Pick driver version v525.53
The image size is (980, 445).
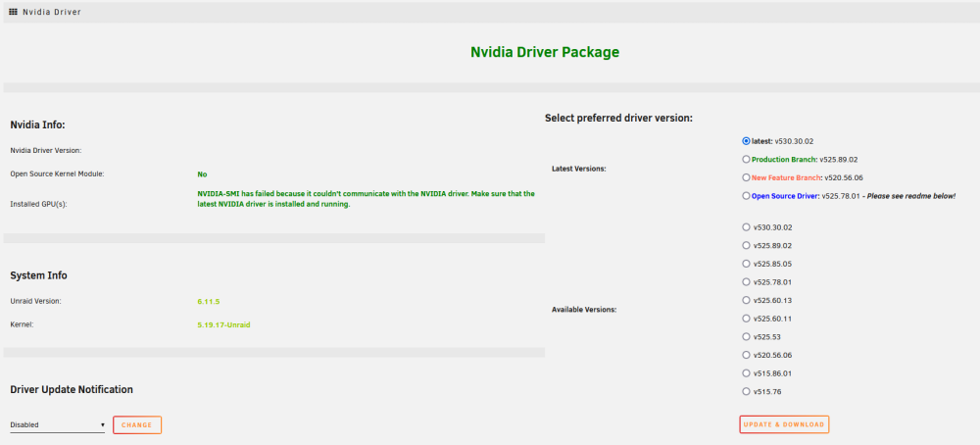[746, 337]
